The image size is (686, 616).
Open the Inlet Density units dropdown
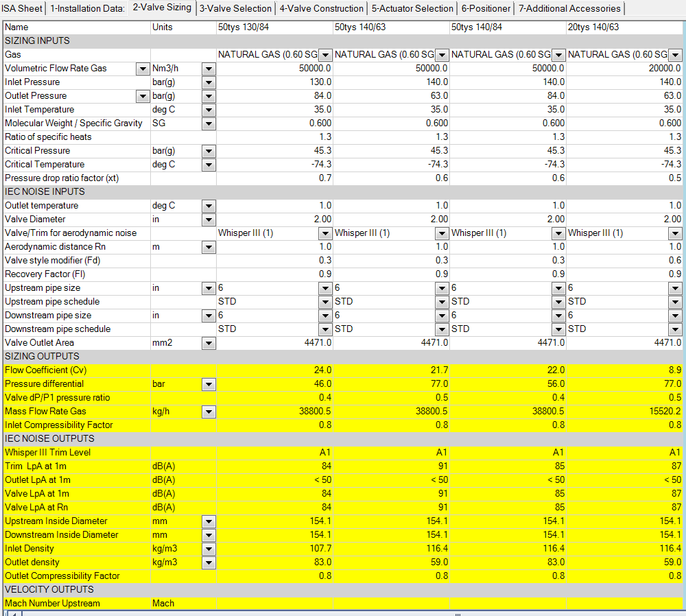click(209, 549)
